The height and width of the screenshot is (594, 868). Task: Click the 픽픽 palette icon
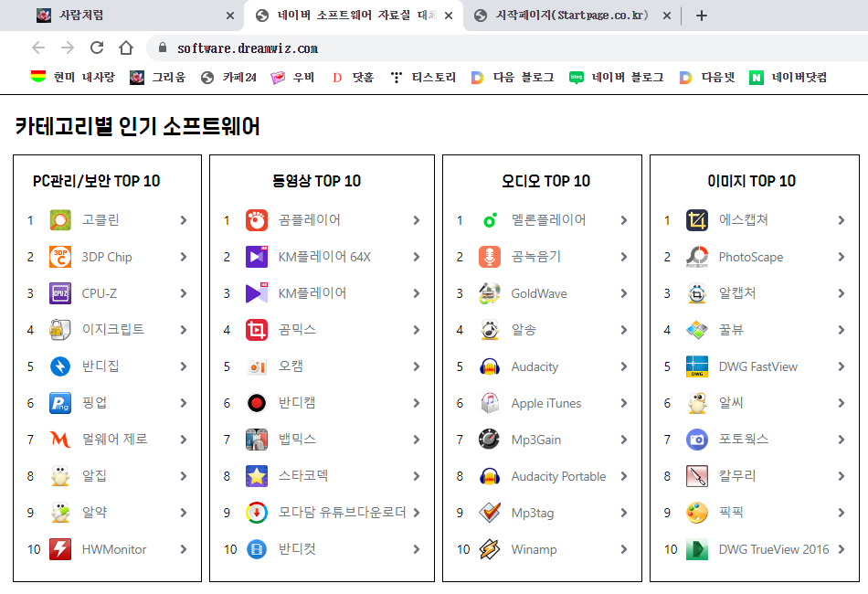tap(697, 513)
